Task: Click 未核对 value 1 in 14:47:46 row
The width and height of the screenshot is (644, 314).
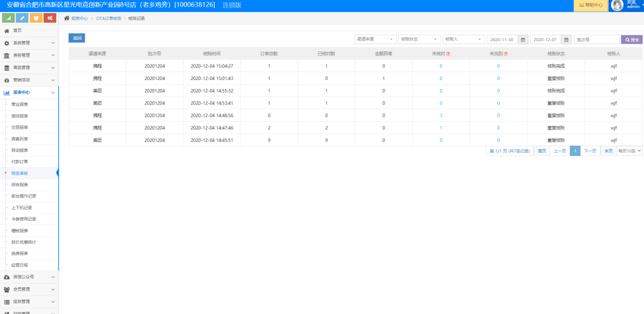Action: click(441, 128)
